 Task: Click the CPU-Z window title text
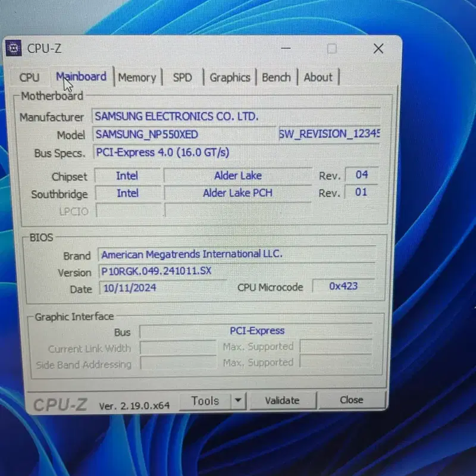[x=44, y=49]
